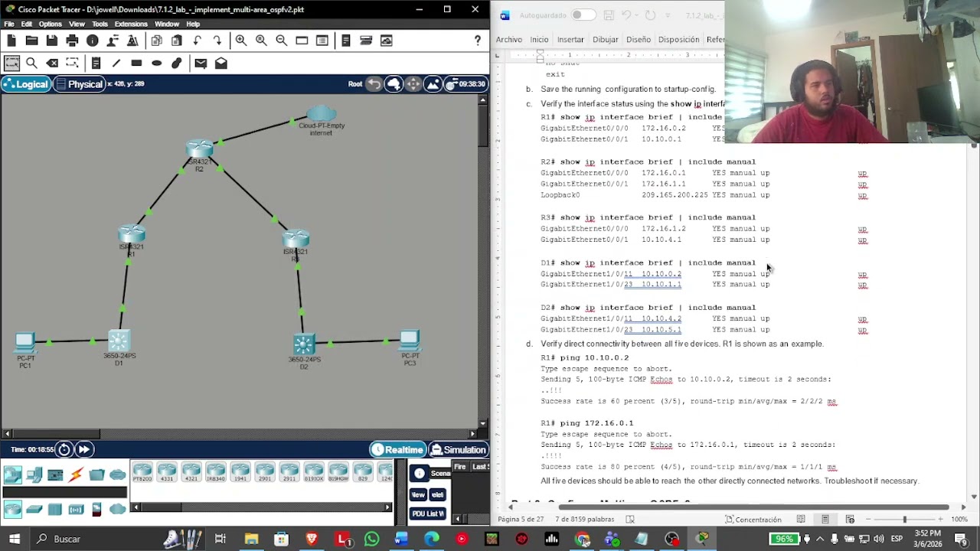
Task: Click the PDU List Window button
Action: [x=428, y=514]
